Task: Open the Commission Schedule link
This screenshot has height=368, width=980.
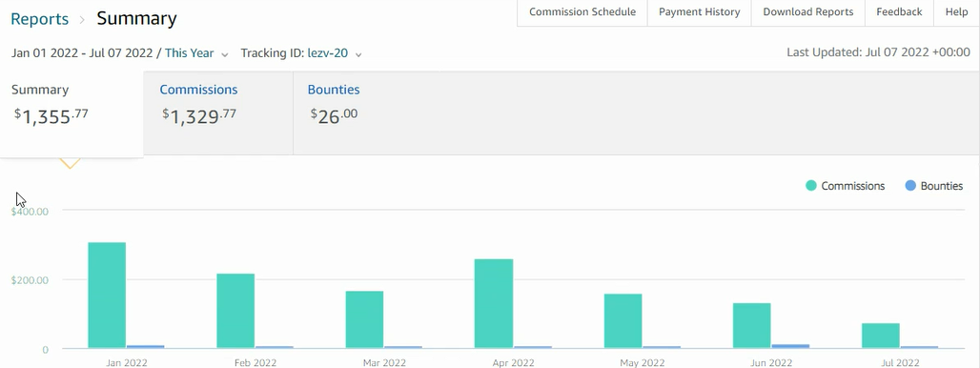Action: tap(582, 11)
